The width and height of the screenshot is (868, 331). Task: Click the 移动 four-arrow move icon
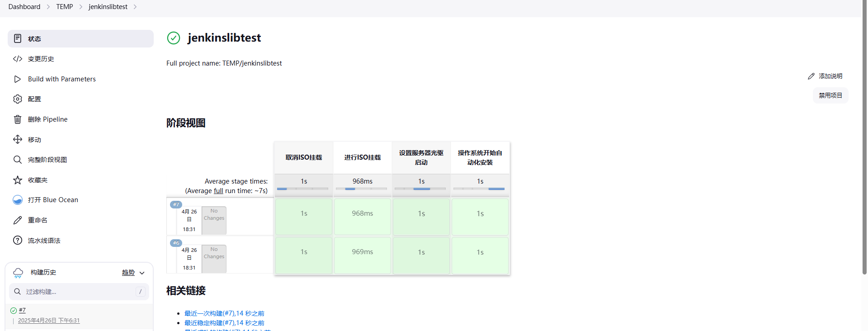18,139
